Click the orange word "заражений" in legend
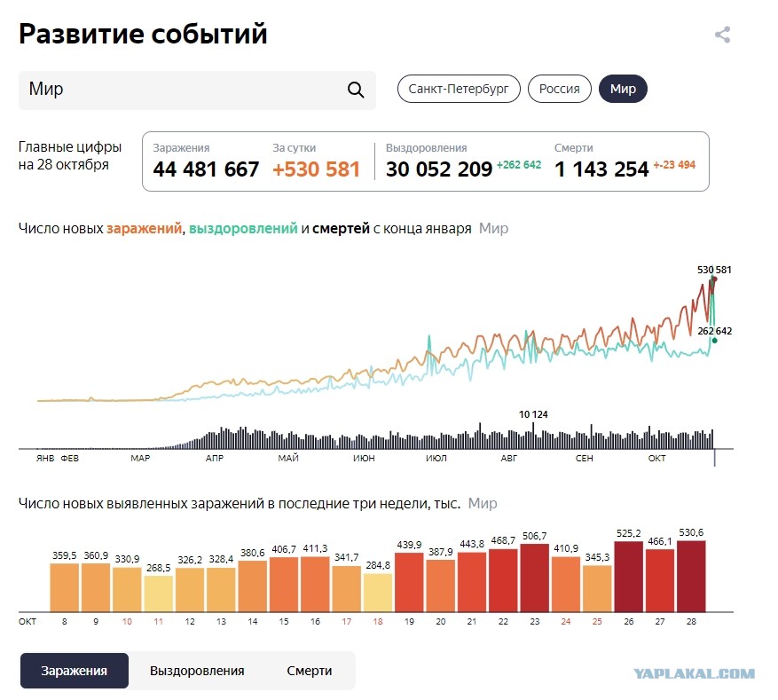778x700 pixels. coord(144,229)
